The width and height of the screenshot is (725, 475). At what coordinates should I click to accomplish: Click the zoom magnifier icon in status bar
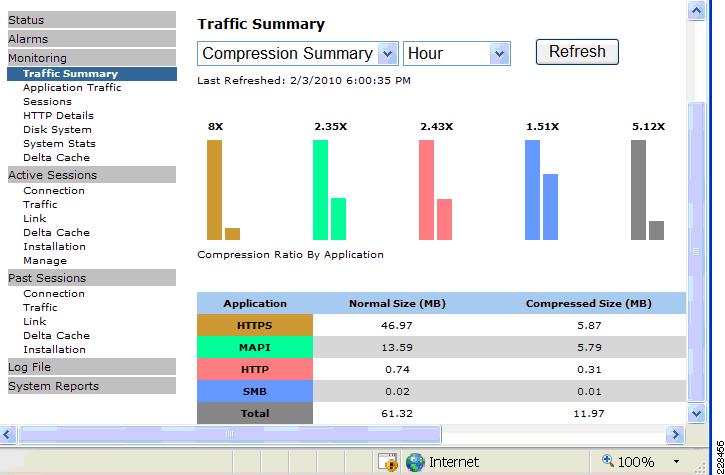[608, 460]
